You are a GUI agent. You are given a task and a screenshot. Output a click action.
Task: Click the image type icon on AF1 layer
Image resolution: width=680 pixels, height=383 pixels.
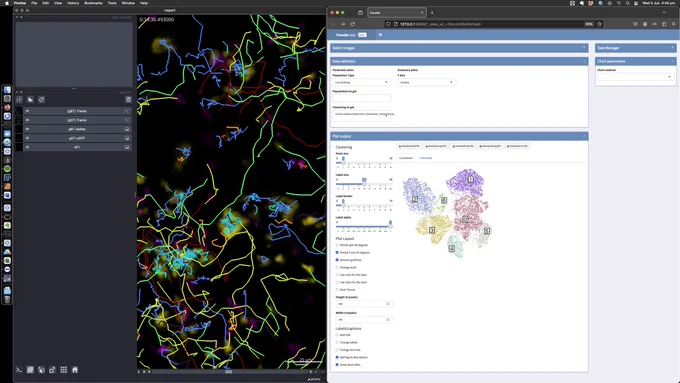coord(127,147)
